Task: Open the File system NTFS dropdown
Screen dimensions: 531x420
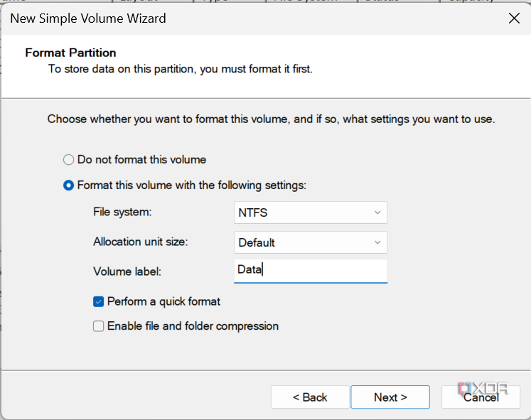Action: point(310,212)
